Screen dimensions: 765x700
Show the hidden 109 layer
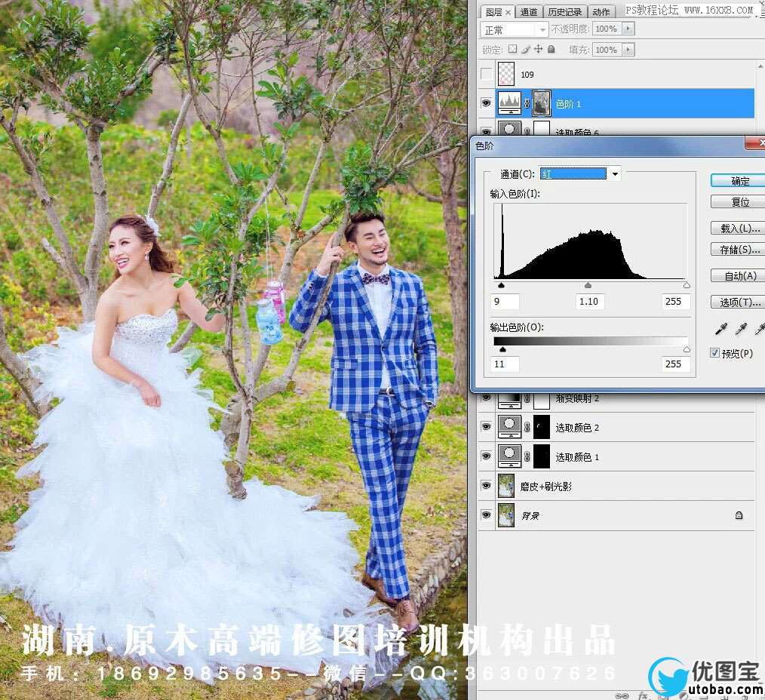[x=487, y=74]
